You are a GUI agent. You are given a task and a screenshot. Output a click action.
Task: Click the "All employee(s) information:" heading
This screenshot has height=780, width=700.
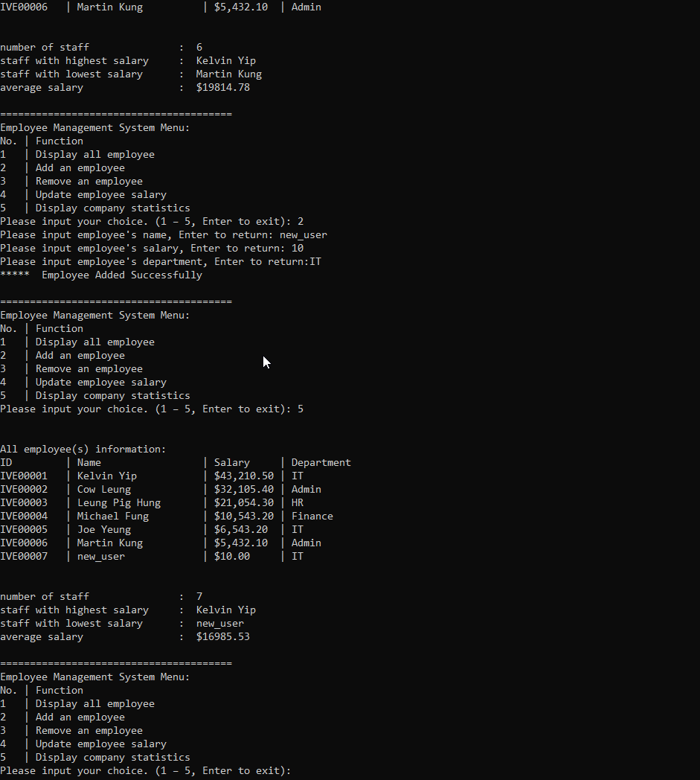83,450
